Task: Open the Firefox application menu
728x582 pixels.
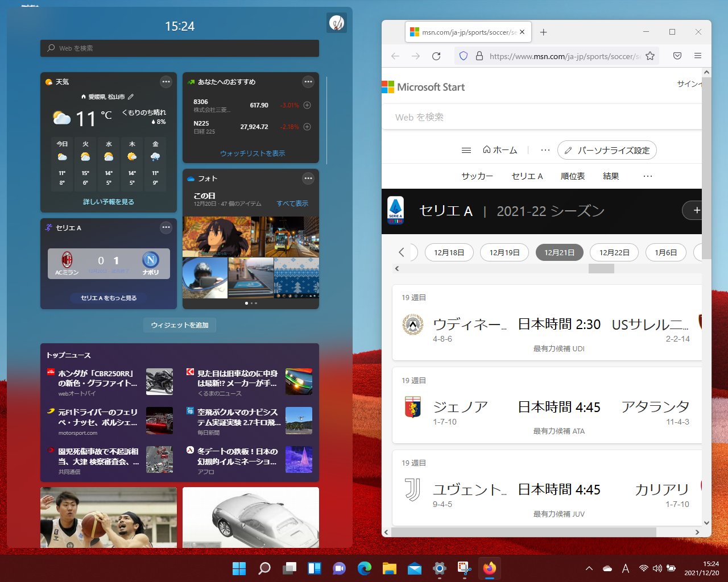Action: (x=698, y=56)
